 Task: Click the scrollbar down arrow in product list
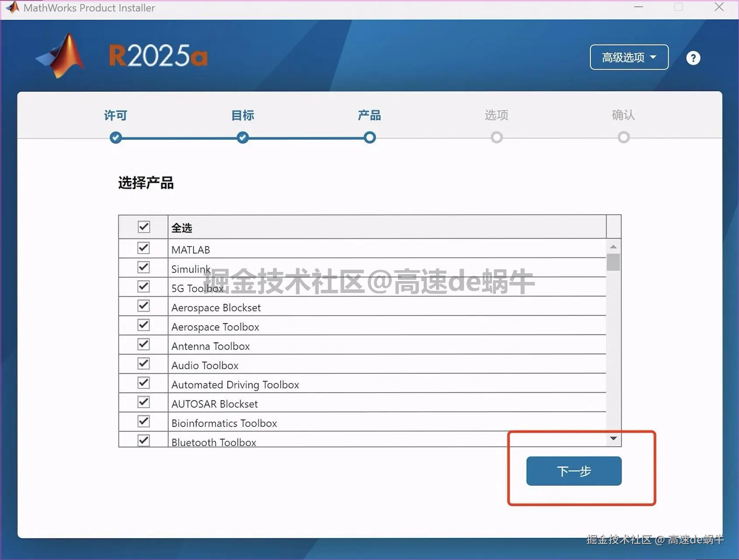[x=613, y=438]
